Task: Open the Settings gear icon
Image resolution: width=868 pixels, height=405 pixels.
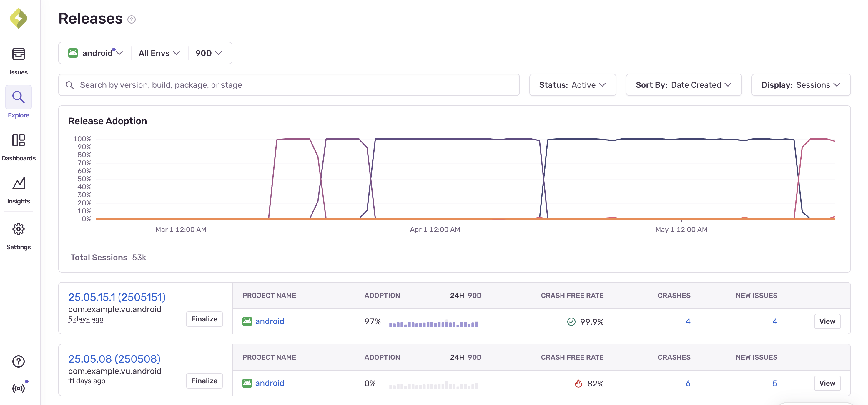Action: 18,229
